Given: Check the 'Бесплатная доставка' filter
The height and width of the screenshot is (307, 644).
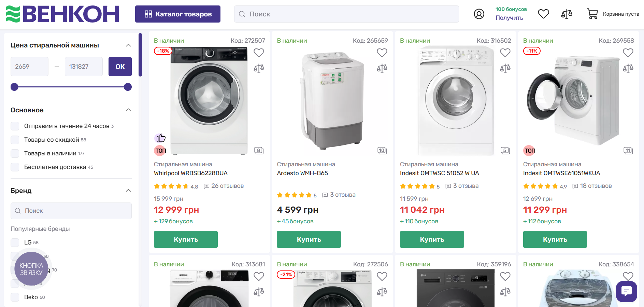Looking at the screenshot, I should pos(15,167).
